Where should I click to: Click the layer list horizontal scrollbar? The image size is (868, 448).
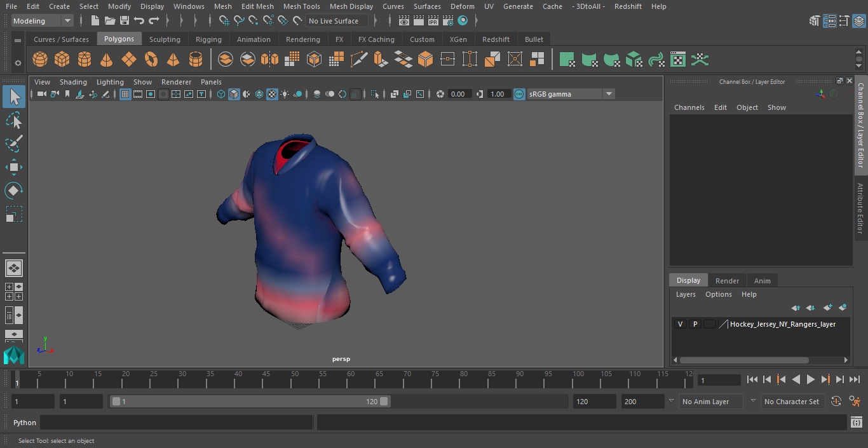(x=744, y=360)
